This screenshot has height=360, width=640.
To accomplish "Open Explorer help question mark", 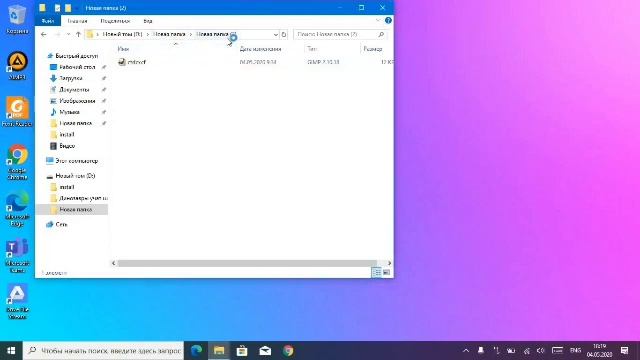I will (388, 20).
